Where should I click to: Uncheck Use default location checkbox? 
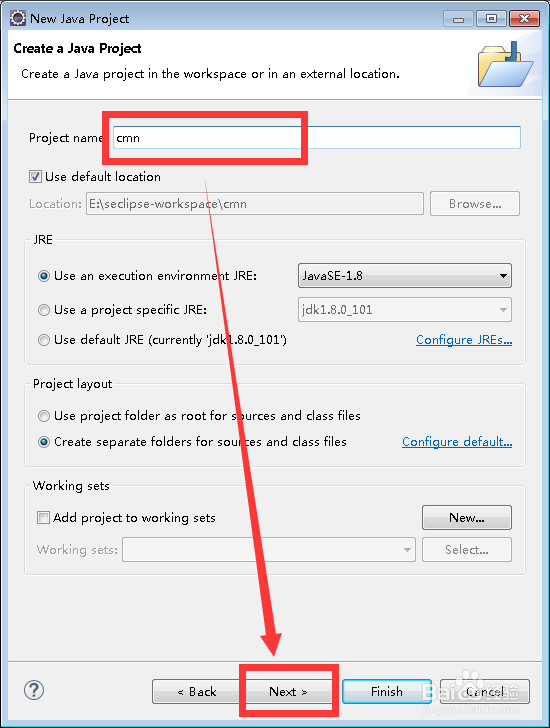35,177
